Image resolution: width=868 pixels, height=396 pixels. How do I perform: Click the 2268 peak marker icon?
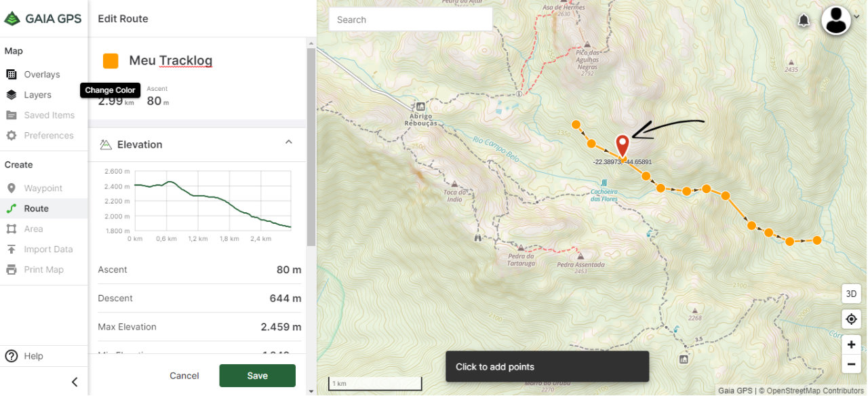694,309
